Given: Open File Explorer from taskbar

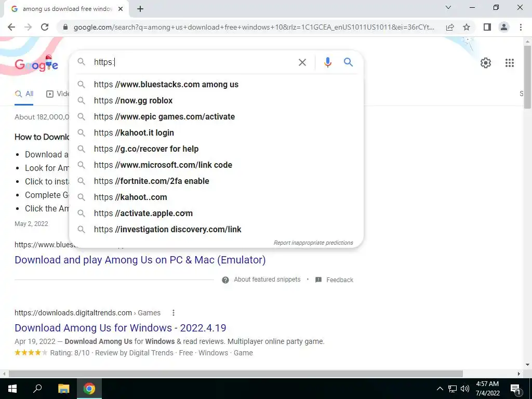Looking at the screenshot, I should 63,389.
